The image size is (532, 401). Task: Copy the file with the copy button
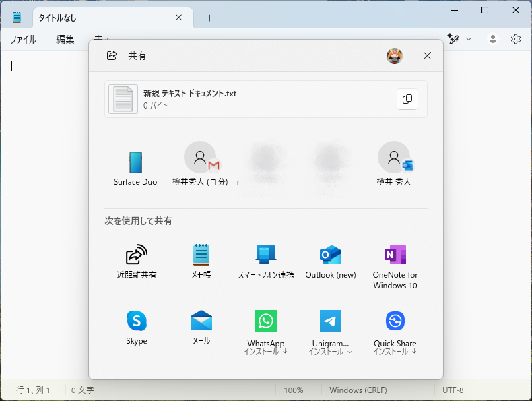[407, 99]
